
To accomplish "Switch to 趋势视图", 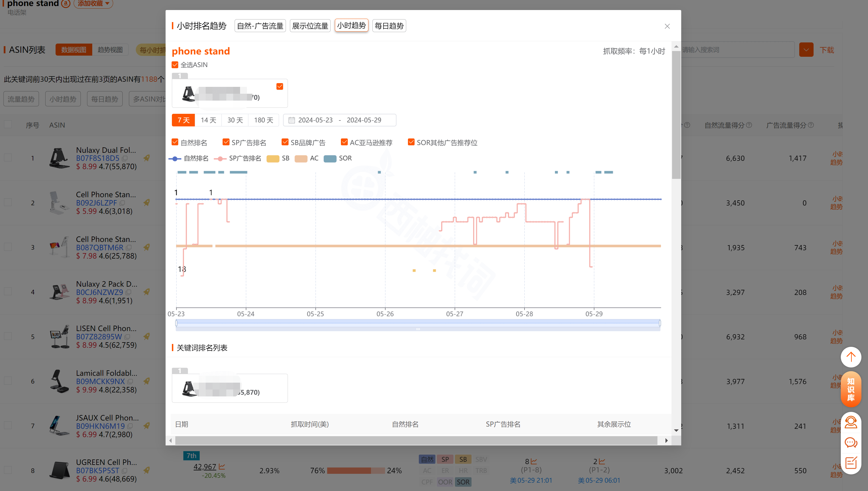I will coord(110,50).
